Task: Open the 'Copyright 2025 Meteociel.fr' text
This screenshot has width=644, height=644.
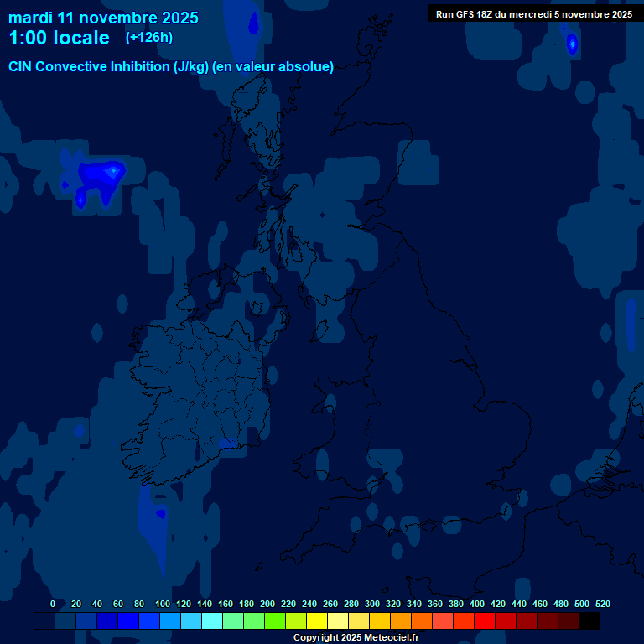Action: tap(356, 638)
